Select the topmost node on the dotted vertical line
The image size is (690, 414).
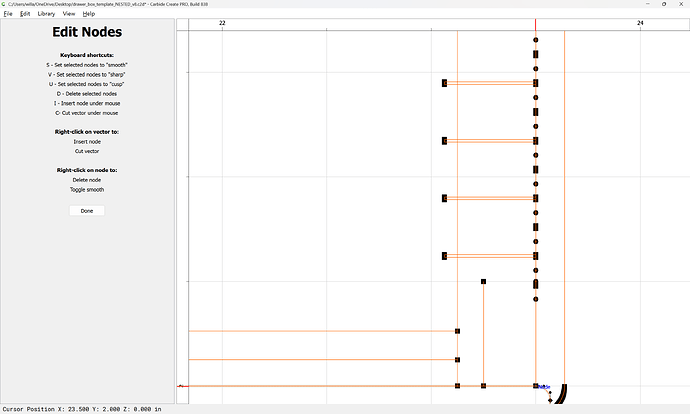pos(536,41)
